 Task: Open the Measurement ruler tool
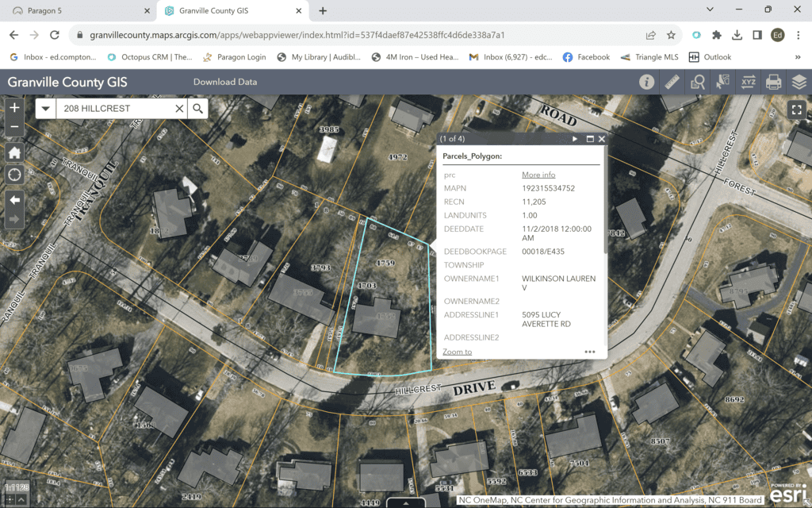(672, 82)
